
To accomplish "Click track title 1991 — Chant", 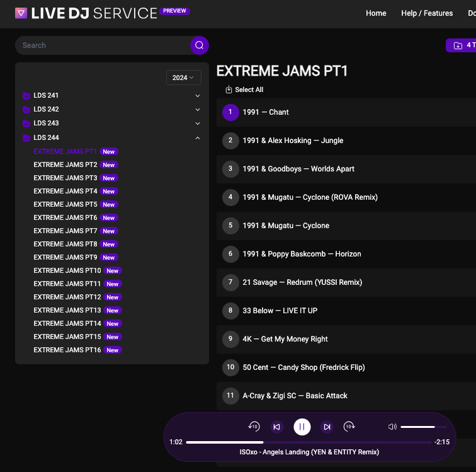I will coord(266,112).
